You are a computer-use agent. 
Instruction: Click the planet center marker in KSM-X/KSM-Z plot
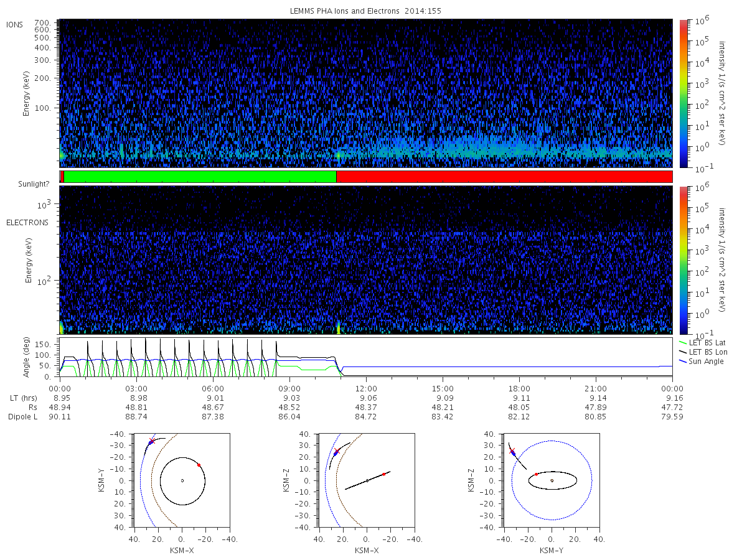(x=367, y=480)
